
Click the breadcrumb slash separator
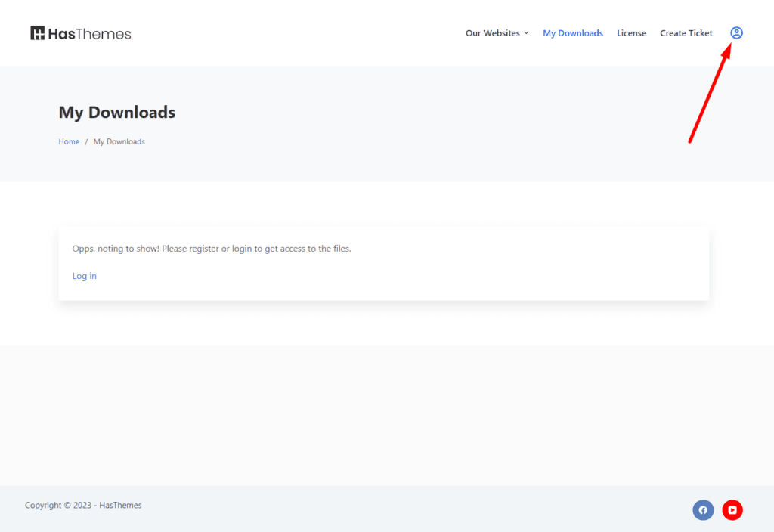coord(86,141)
